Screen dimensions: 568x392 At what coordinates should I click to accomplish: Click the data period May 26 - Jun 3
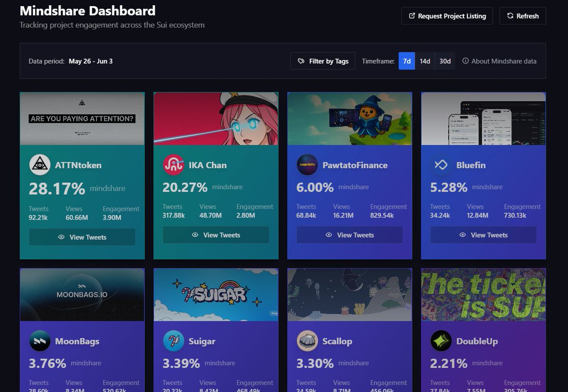tap(90, 61)
